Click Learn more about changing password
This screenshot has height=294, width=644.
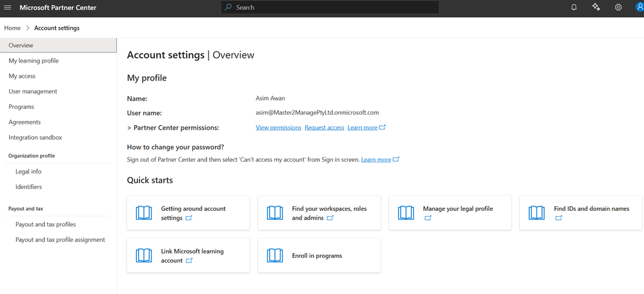376,160
